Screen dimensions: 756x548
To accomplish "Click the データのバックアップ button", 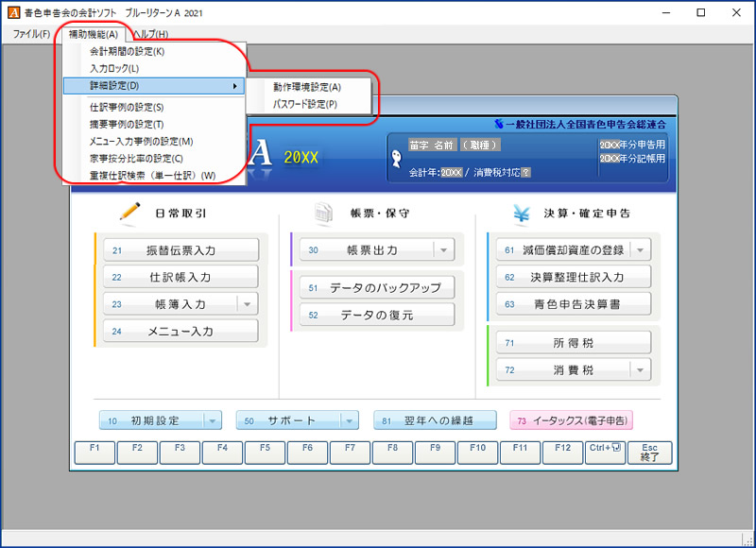I will 377,287.
